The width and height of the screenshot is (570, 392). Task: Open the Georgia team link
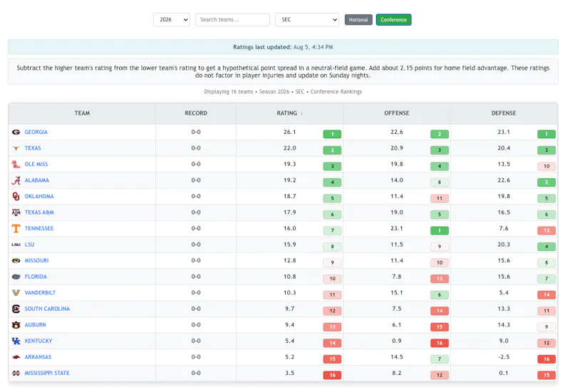36,132
